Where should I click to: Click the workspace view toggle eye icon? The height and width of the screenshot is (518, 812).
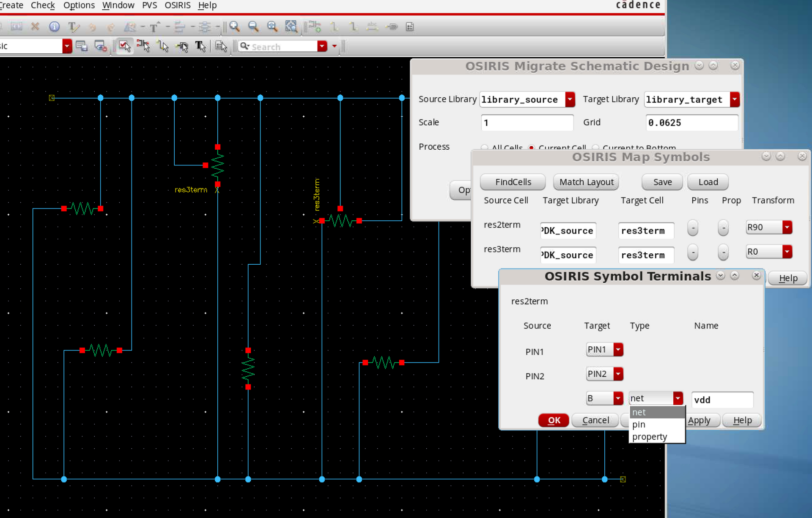click(101, 46)
